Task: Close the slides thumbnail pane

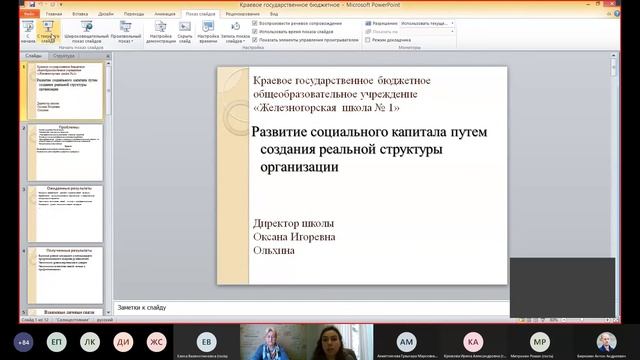Action: [x=108, y=56]
